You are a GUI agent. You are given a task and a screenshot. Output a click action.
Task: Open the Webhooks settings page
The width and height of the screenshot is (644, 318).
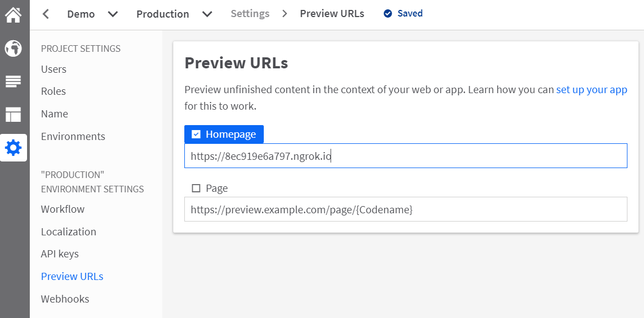point(65,299)
